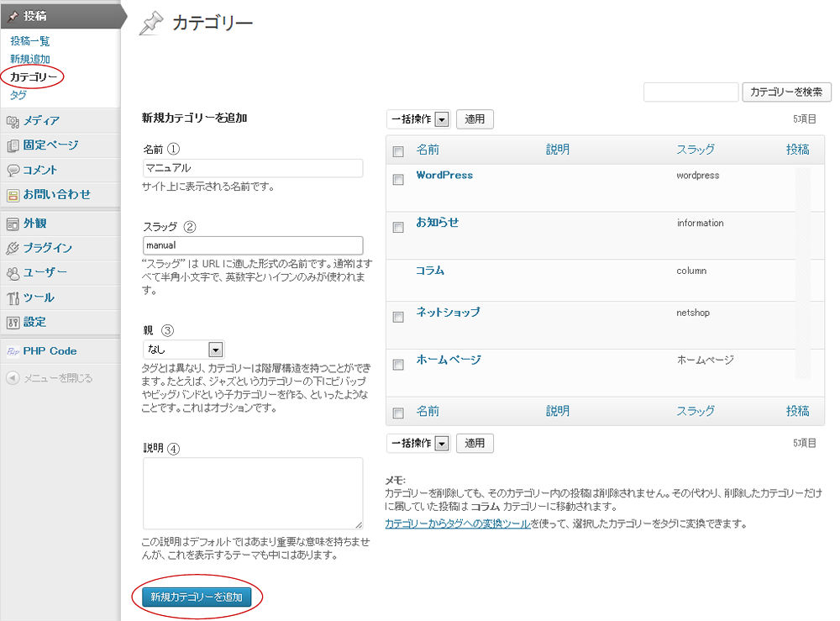Click the 設定 settings icon
Screen dimensions: 840x621
coord(13,323)
